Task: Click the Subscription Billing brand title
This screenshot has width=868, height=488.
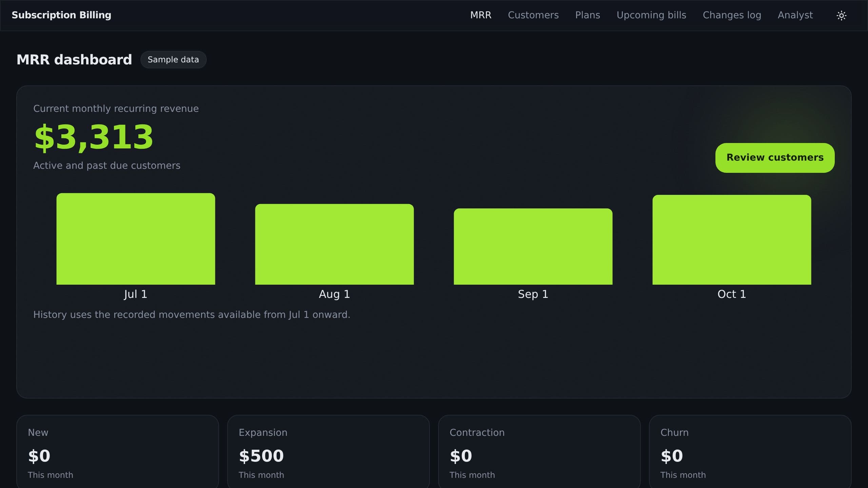Action: tap(61, 15)
